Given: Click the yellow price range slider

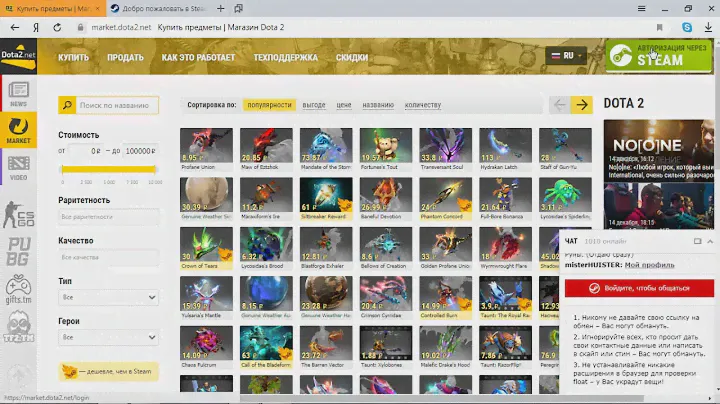Looking at the screenshot, I should [x=108, y=169].
